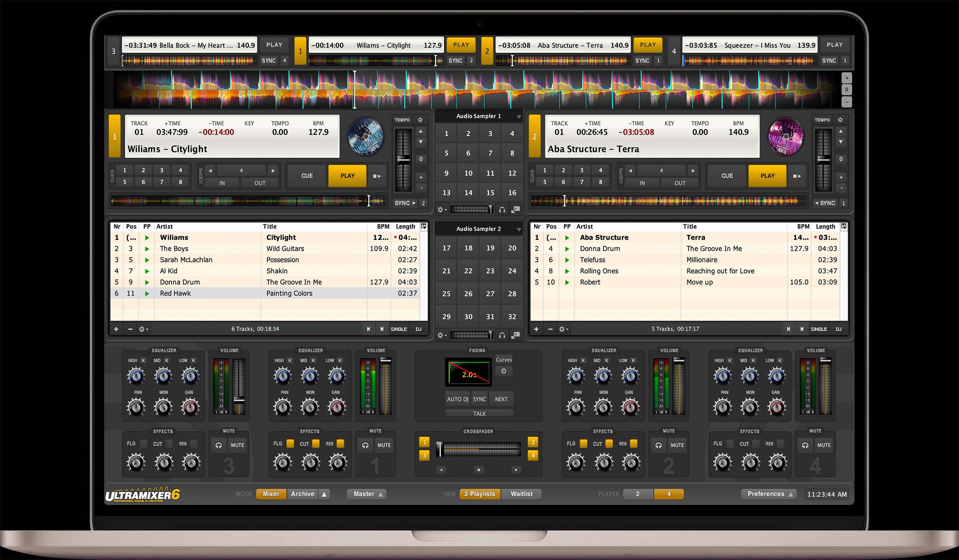Open the Audio Sampler 2 dropdown
This screenshot has width=959, height=560.
tap(519, 228)
